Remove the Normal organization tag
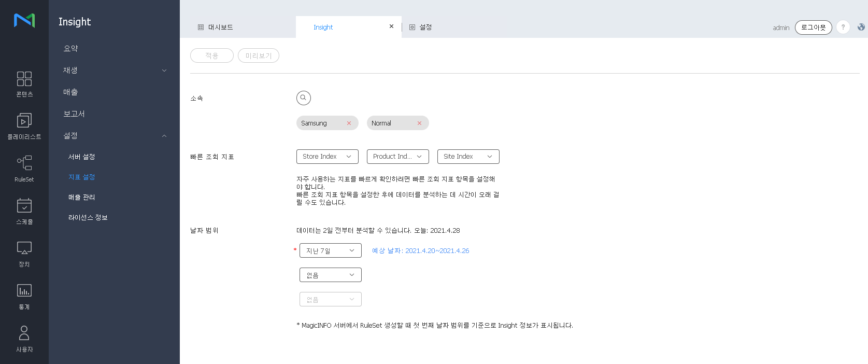This screenshot has width=868, height=364. tap(419, 123)
